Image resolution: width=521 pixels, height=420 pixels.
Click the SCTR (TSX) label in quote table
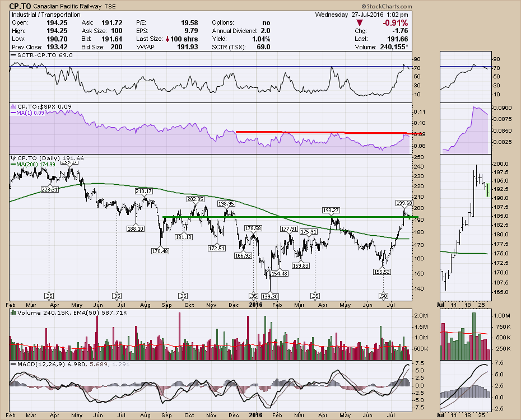(x=229, y=47)
